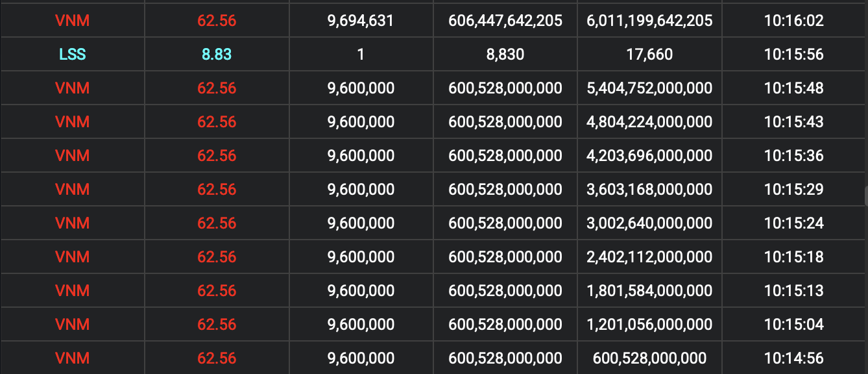The height and width of the screenshot is (374, 868).
Task: Click the VNM ticker in the 10:15:29 row
Action: coord(72,190)
